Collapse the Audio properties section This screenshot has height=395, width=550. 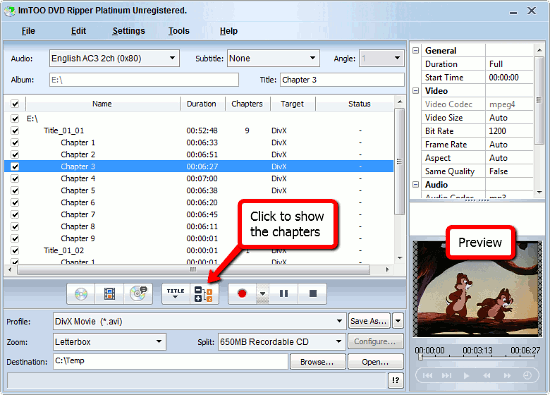pos(416,185)
